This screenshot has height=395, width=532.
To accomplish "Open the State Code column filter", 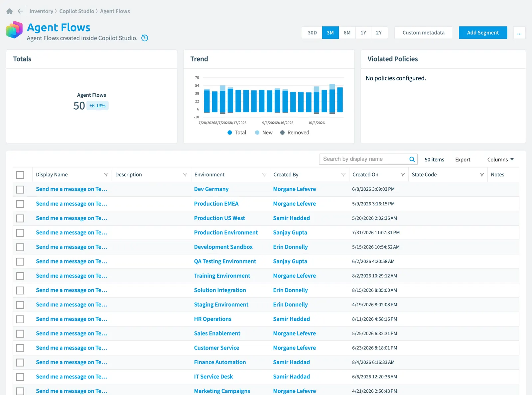I will click(x=482, y=175).
